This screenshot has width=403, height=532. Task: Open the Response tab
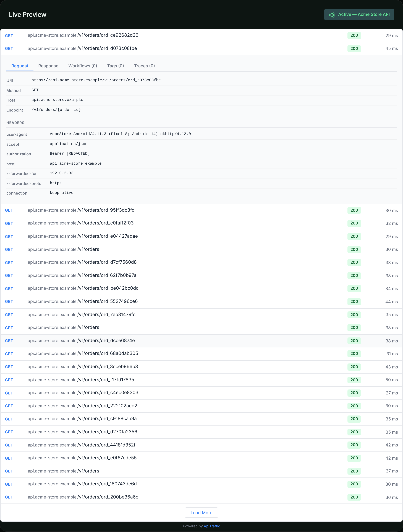(x=48, y=66)
